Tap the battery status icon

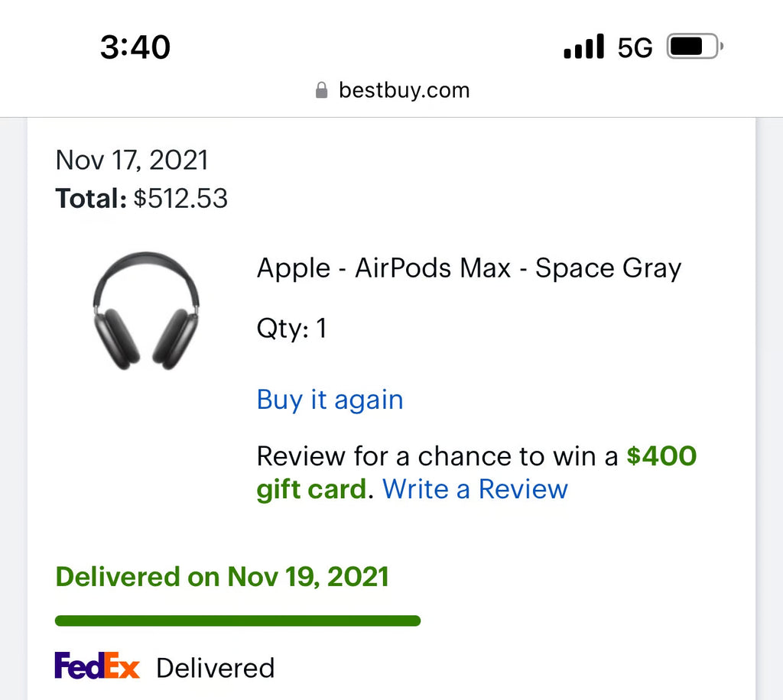click(690, 47)
